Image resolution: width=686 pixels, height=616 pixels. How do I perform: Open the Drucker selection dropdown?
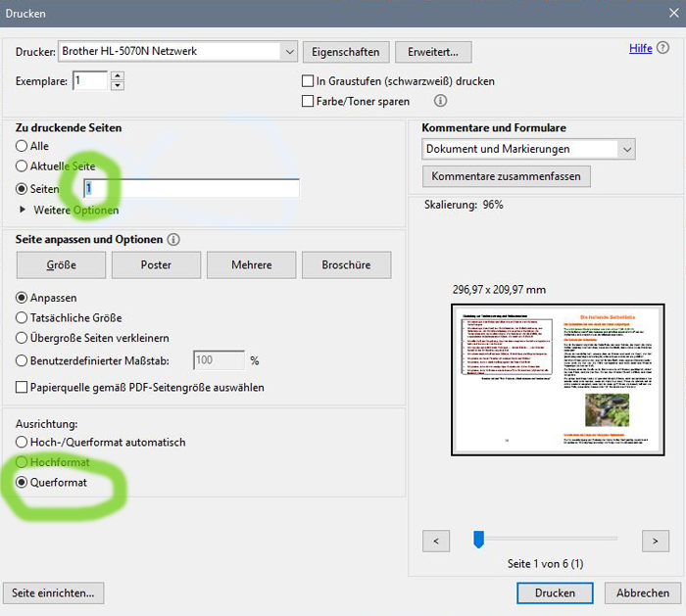pos(288,51)
